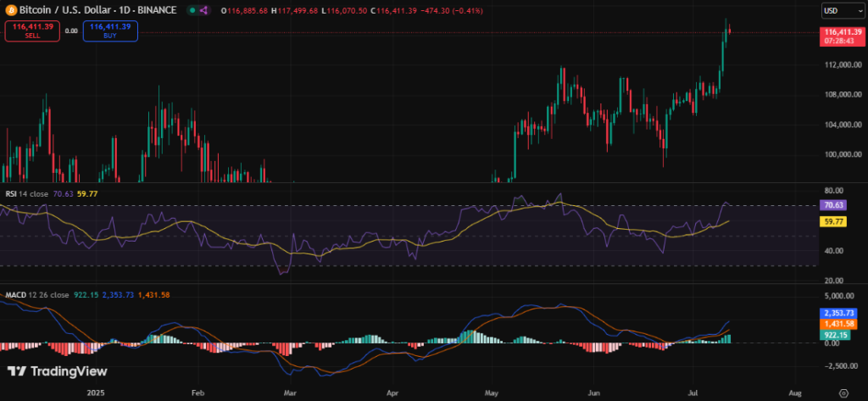Click the 80.00 label on RSI scale
Screen dimensions: 868x401
point(832,191)
